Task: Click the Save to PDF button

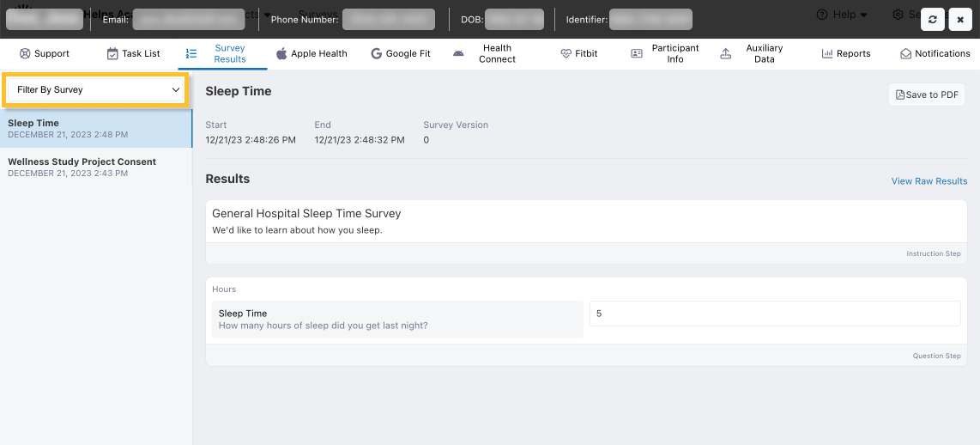Action: (927, 94)
